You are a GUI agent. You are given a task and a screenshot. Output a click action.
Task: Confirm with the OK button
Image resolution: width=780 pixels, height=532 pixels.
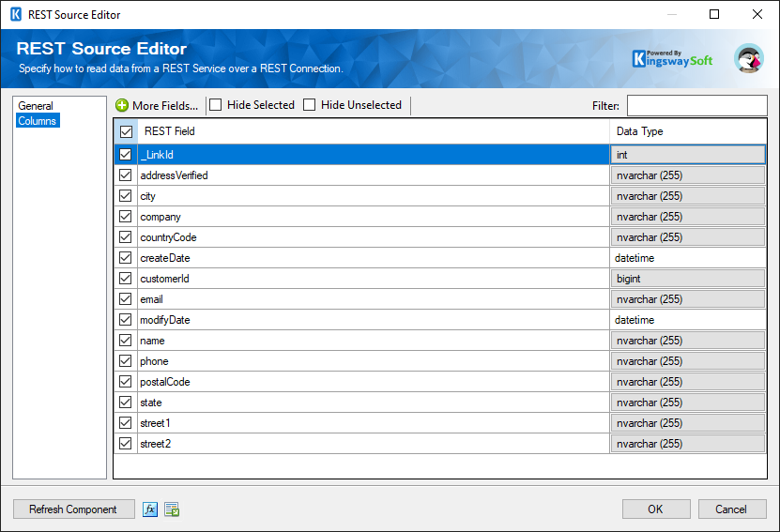tap(656, 509)
